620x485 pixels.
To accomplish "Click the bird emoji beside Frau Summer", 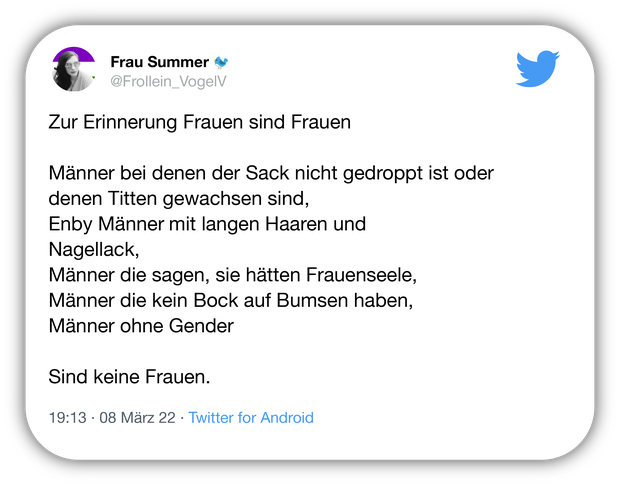I will pos(221,62).
